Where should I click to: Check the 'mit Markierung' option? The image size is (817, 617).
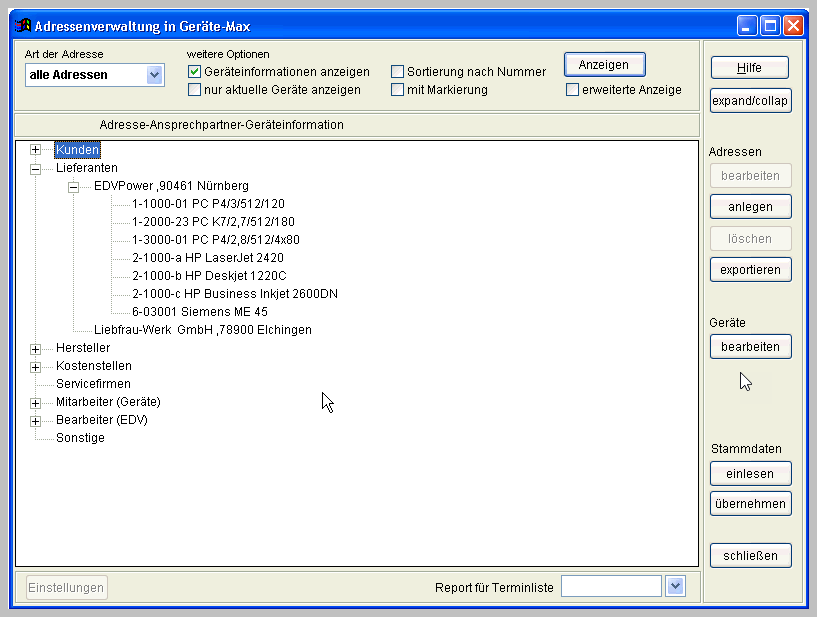pos(398,90)
